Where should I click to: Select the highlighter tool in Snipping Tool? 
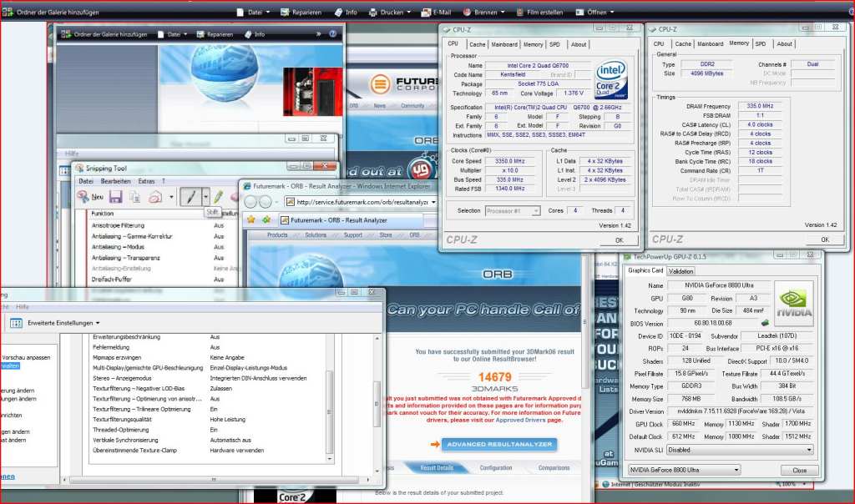[219, 197]
